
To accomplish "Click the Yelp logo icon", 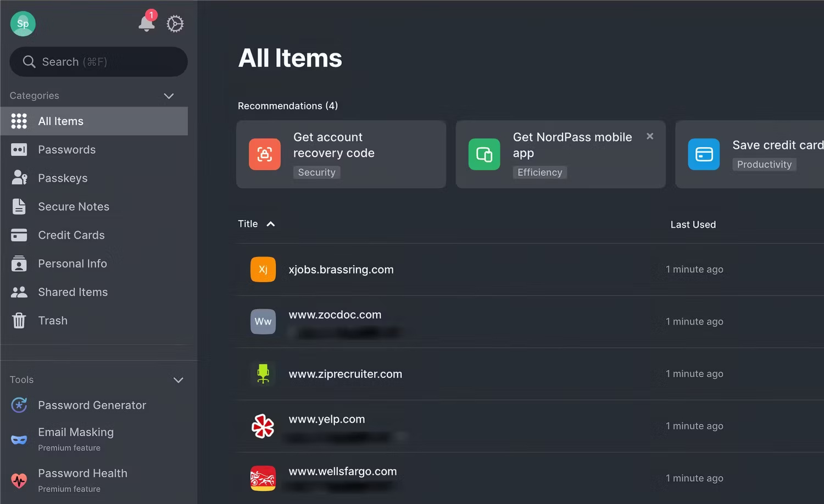I will click(263, 426).
